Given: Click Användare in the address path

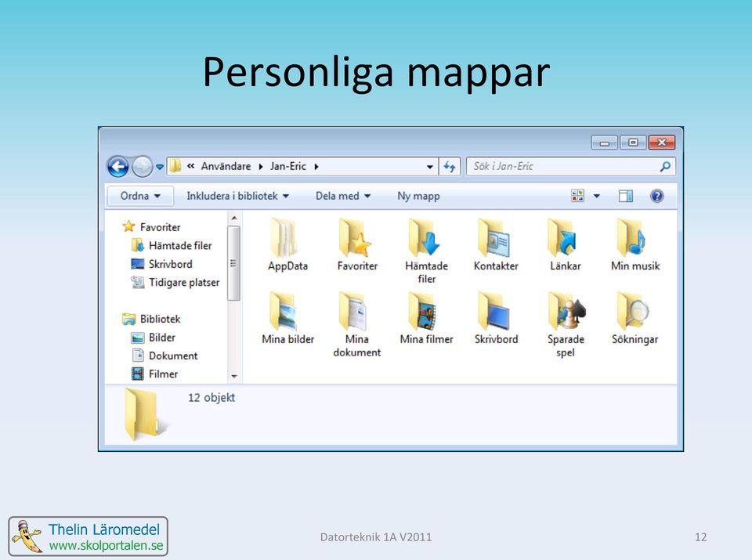Looking at the screenshot, I should click(226, 166).
